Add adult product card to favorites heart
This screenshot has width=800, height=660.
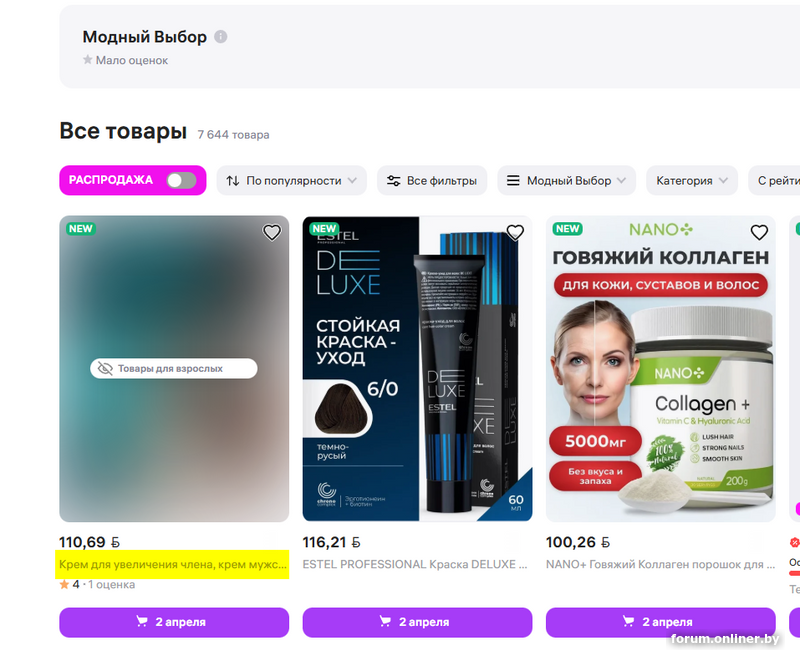pyautogui.click(x=272, y=233)
